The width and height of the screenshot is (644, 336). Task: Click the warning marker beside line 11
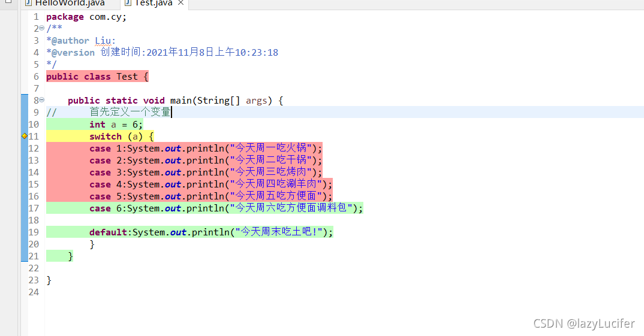click(x=24, y=136)
